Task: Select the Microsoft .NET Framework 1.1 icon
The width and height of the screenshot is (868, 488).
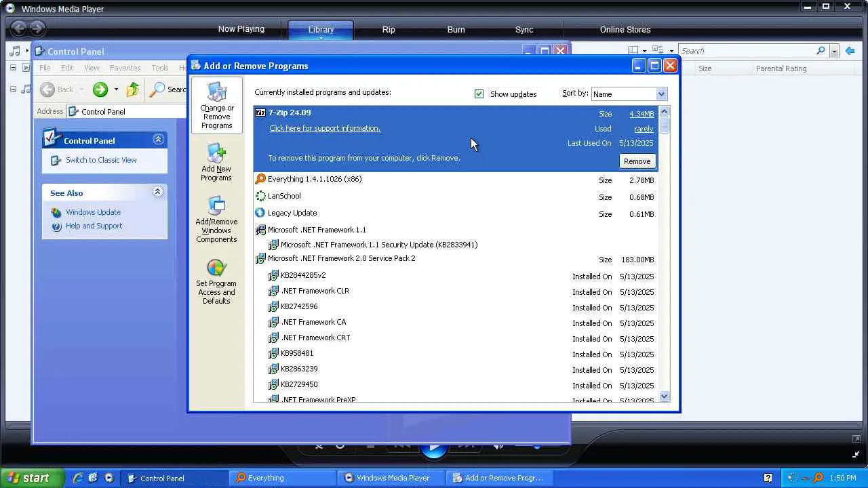Action: point(260,230)
